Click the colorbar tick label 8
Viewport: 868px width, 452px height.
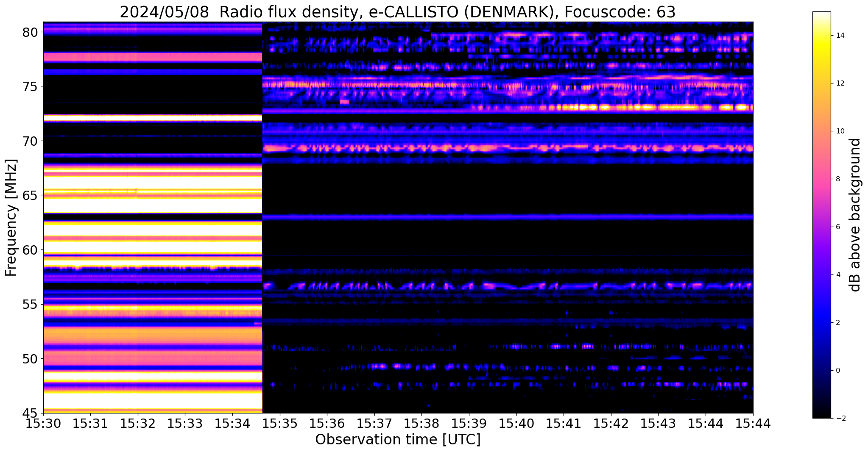pyautogui.click(x=837, y=179)
